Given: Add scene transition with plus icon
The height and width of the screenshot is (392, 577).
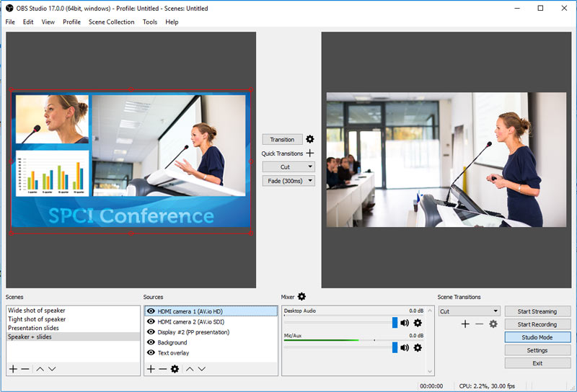Looking at the screenshot, I should 465,324.
